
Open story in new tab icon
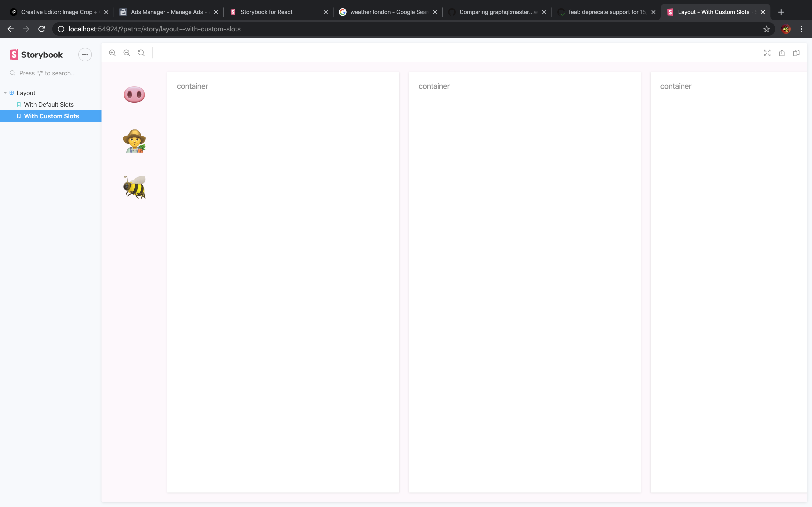[x=782, y=53]
